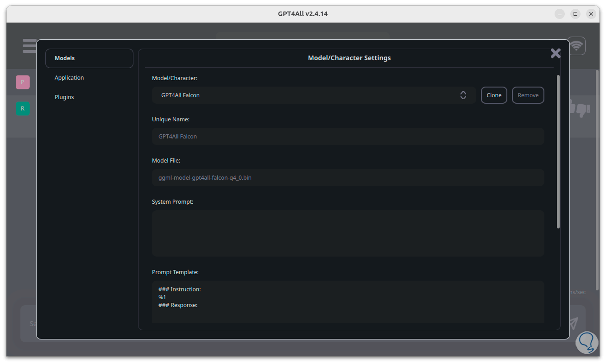Click the "Model File:" label

click(166, 160)
